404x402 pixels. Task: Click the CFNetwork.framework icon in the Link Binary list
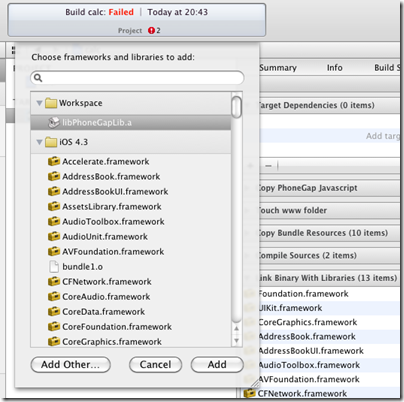[x=250, y=393]
